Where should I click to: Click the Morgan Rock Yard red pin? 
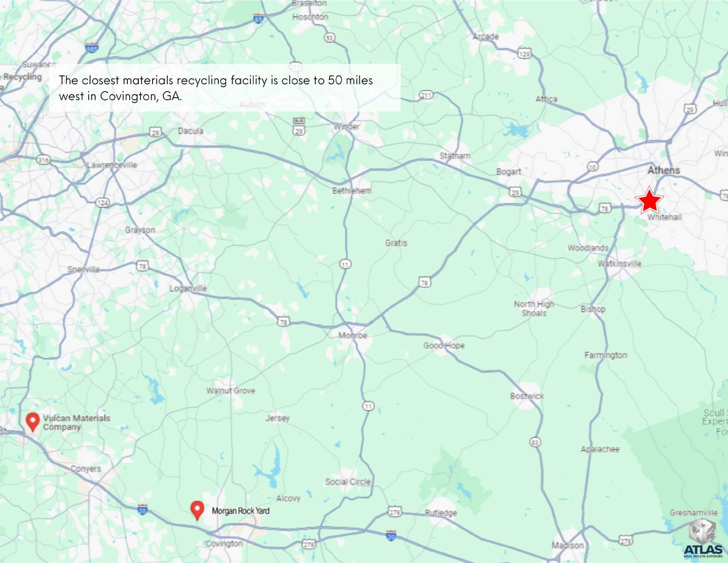coord(197,510)
